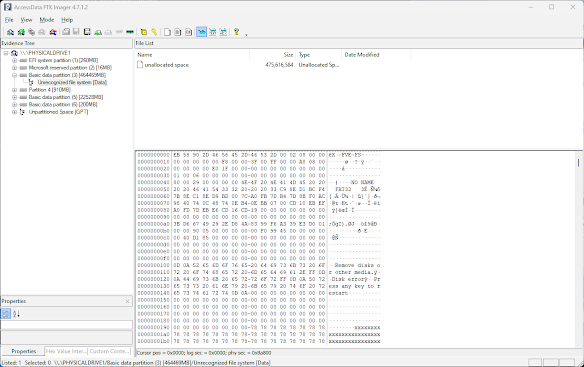
Task: Open the File menu
Action: (9, 20)
